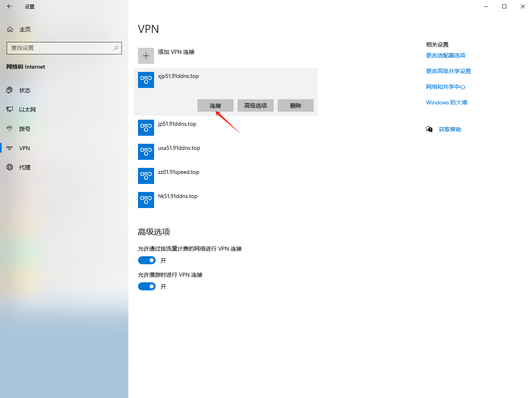532x398 pixels.
Task: Select the xjp51.91ddns.top VPN icon
Action: 146,80
